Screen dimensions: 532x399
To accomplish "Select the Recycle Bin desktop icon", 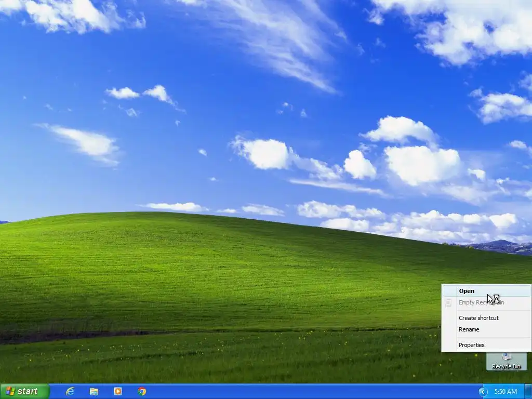I will [506, 362].
